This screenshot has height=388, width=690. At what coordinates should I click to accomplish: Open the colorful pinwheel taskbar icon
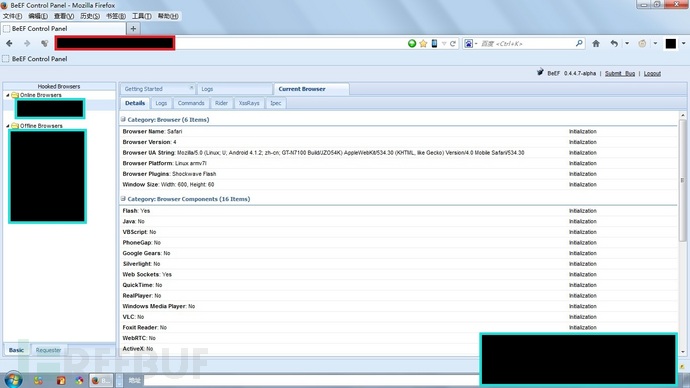[79, 380]
